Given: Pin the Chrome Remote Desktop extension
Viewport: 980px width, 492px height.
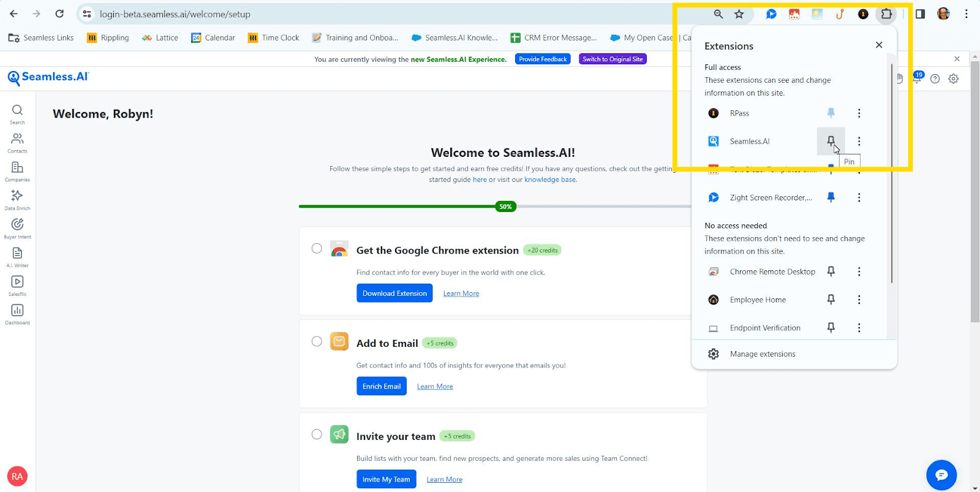Looking at the screenshot, I should [x=831, y=271].
